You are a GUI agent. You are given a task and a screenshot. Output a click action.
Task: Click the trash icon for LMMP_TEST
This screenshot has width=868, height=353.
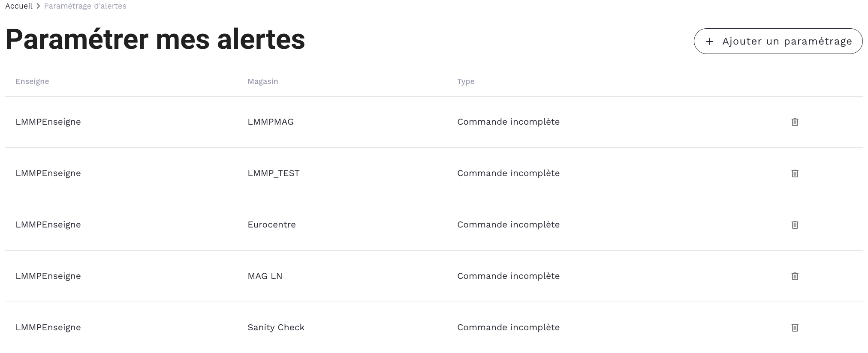[795, 174]
